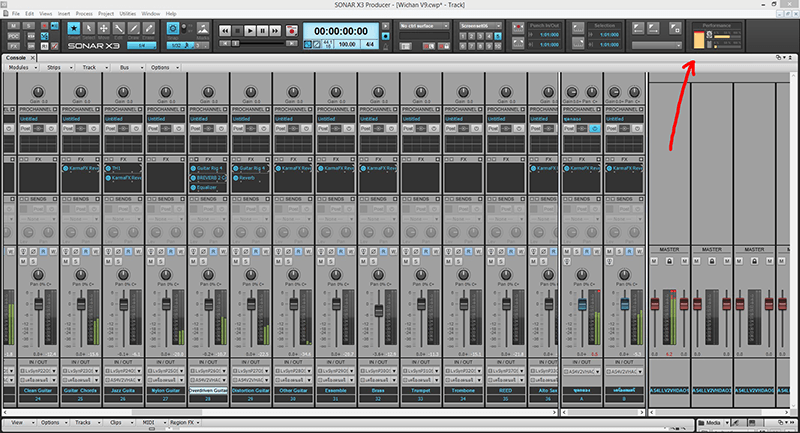Viewport: 800px width, 433px height.
Task: Stop the transport
Action: coord(237,31)
